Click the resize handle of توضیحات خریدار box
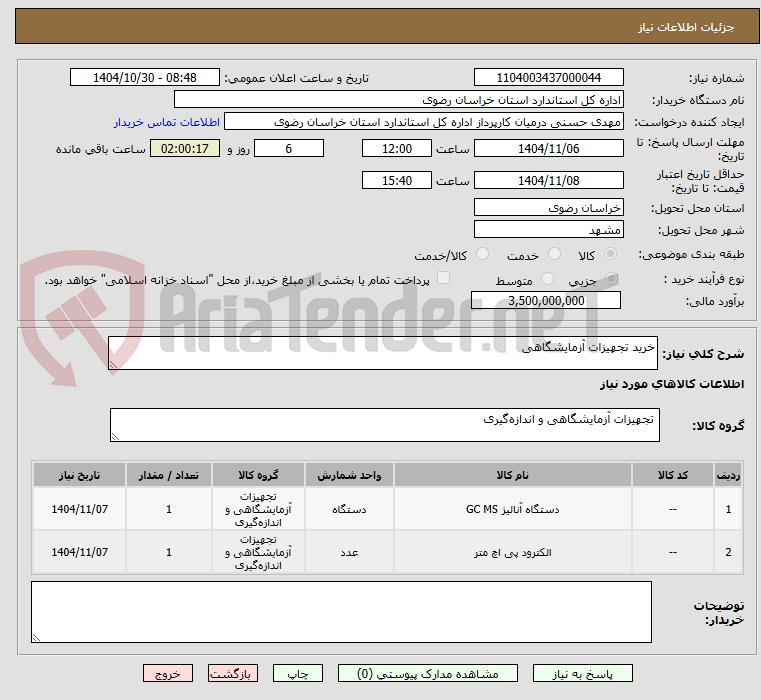 (x=36, y=638)
